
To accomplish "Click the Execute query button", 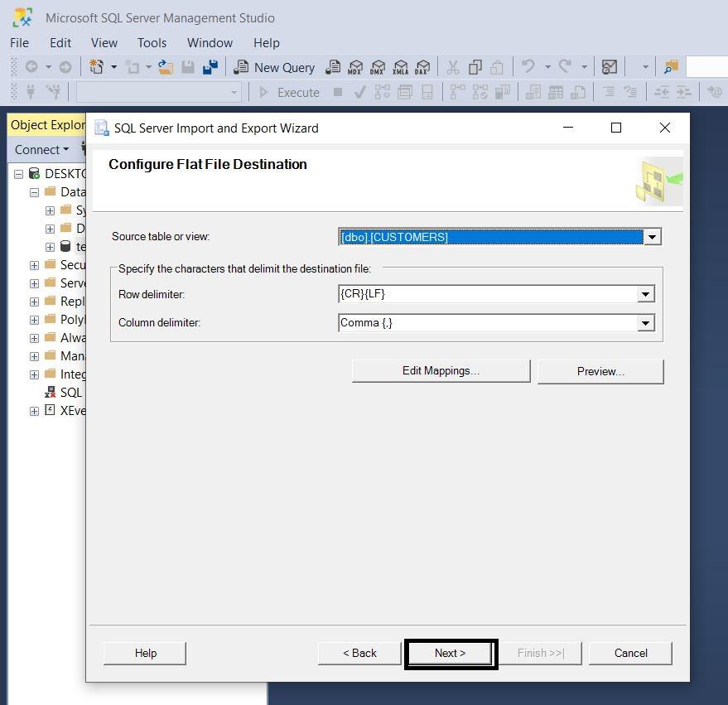I will point(289,93).
